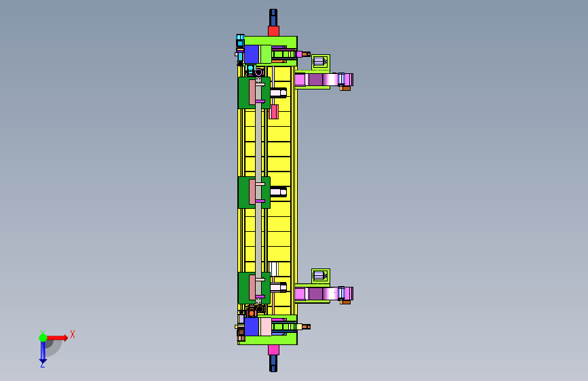Select the red block atop the assembly
This screenshot has height=381, width=588.
click(273, 31)
